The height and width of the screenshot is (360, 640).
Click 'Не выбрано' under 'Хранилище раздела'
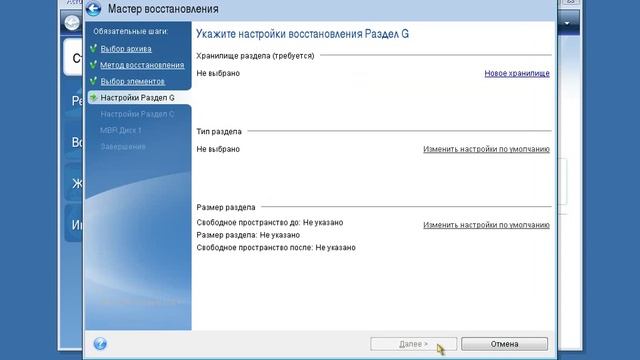[x=218, y=73]
